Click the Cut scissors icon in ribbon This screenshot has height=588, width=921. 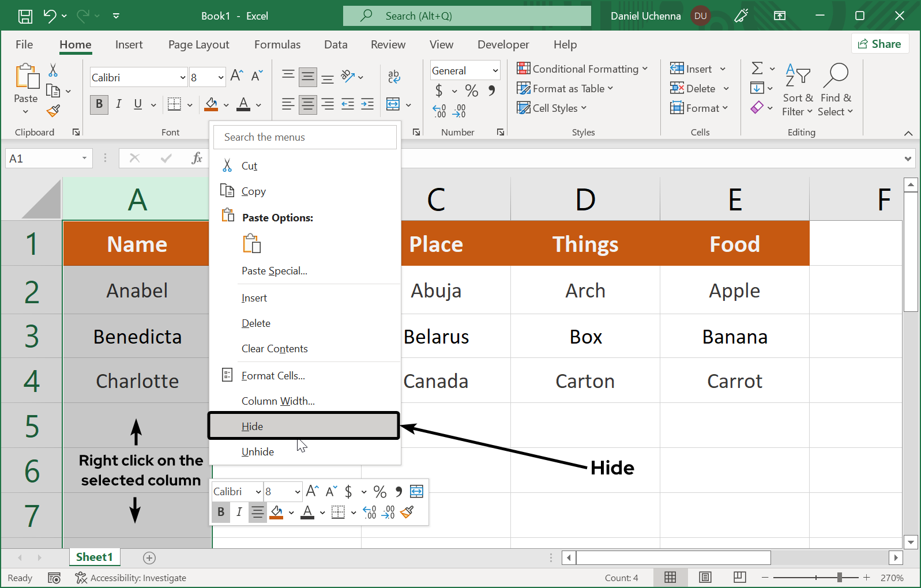tap(53, 70)
